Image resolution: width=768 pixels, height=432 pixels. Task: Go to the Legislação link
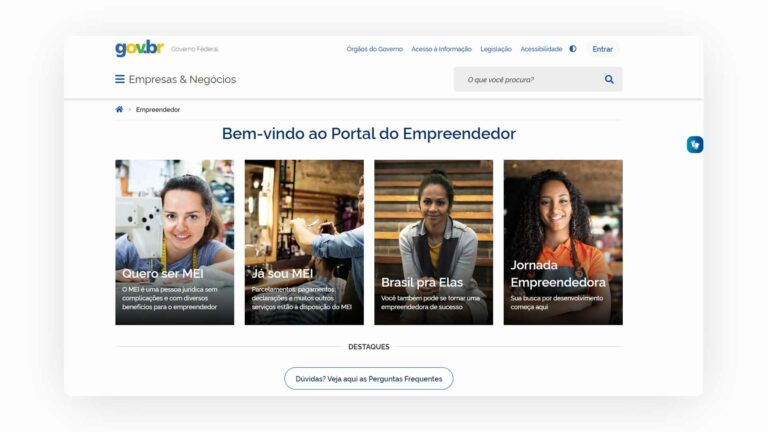coord(496,49)
